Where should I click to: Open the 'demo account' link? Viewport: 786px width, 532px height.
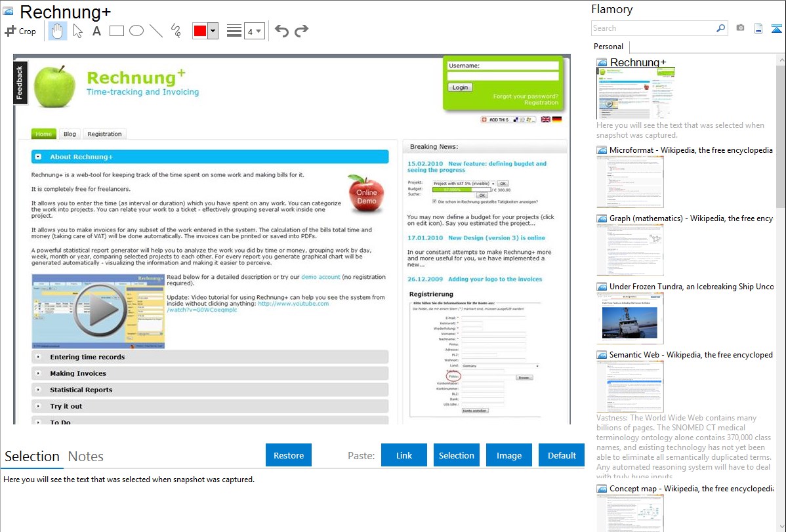point(320,277)
